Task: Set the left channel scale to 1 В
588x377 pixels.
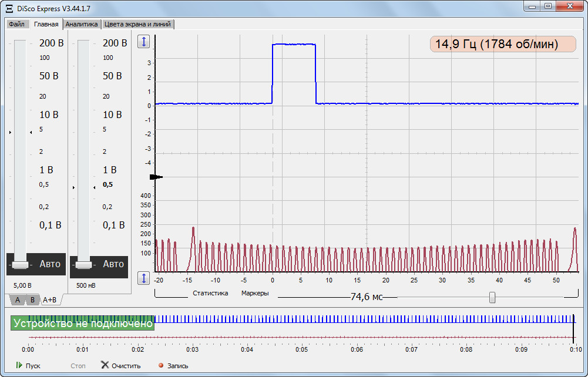Action: [46, 170]
